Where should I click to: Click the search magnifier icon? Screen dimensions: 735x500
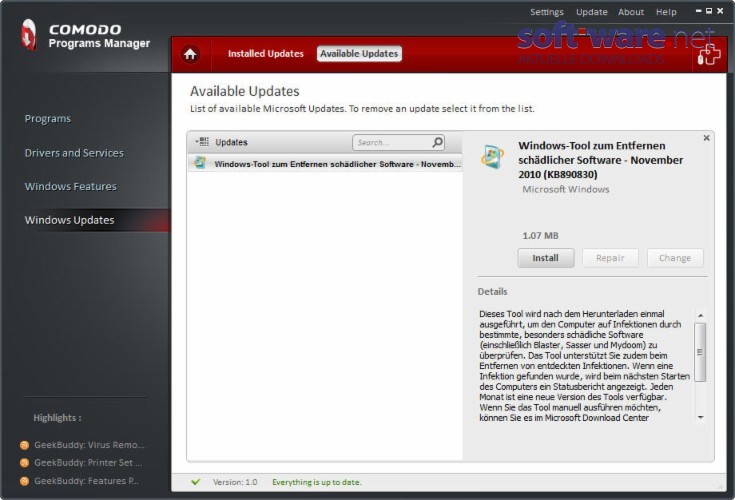click(x=437, y=142)
